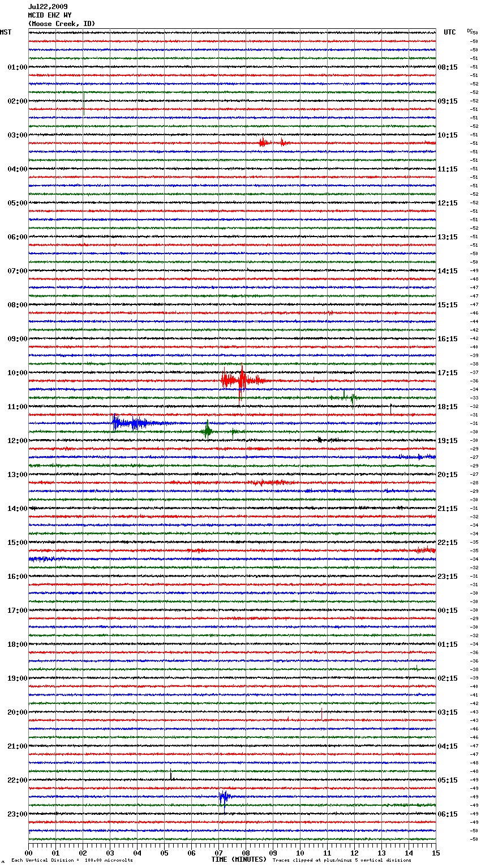Screen dimensions: 481x868
Task: Select the 03:00 MST row label
Action: click(18, 135)
